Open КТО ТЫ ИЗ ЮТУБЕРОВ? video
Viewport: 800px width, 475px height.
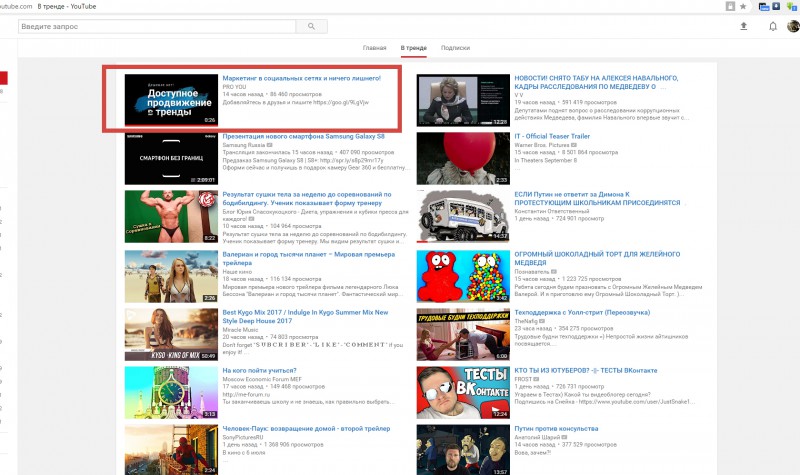point(586,371)
